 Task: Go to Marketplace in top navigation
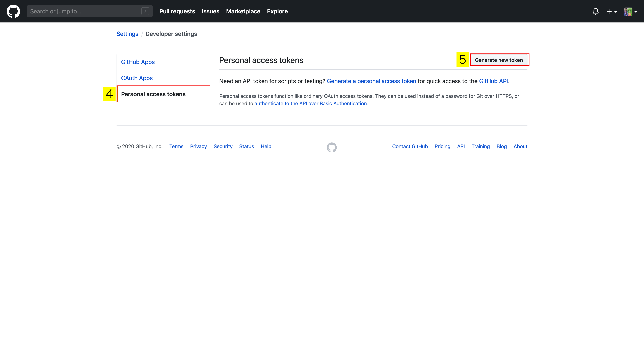(243, 11)
